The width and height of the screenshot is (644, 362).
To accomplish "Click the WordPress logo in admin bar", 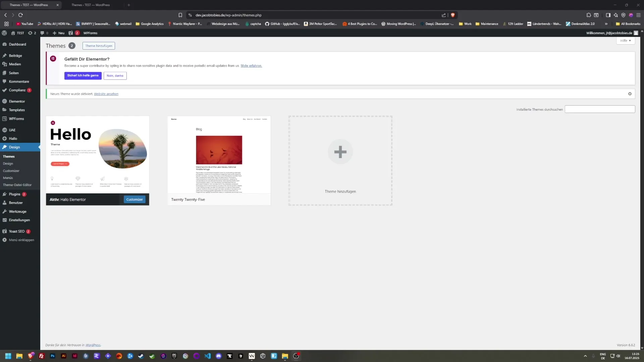I will 4,33.
